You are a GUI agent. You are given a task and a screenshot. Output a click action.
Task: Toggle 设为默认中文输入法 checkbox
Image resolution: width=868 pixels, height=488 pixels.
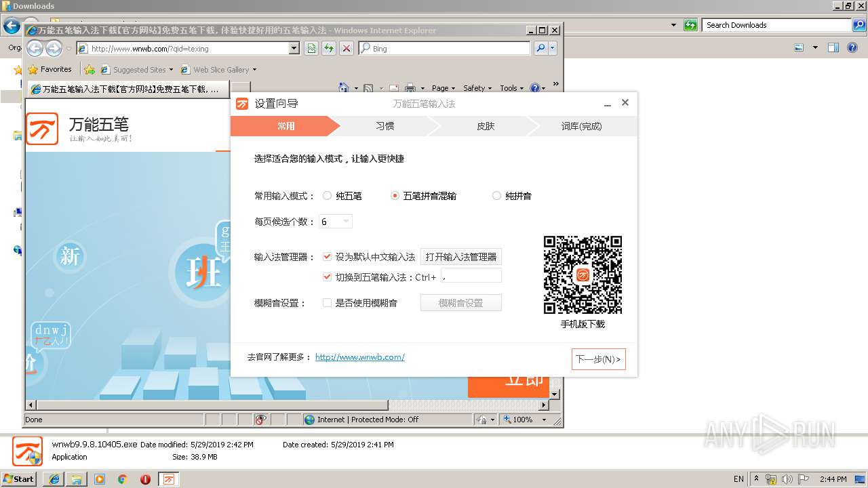[x=328, y=257]
